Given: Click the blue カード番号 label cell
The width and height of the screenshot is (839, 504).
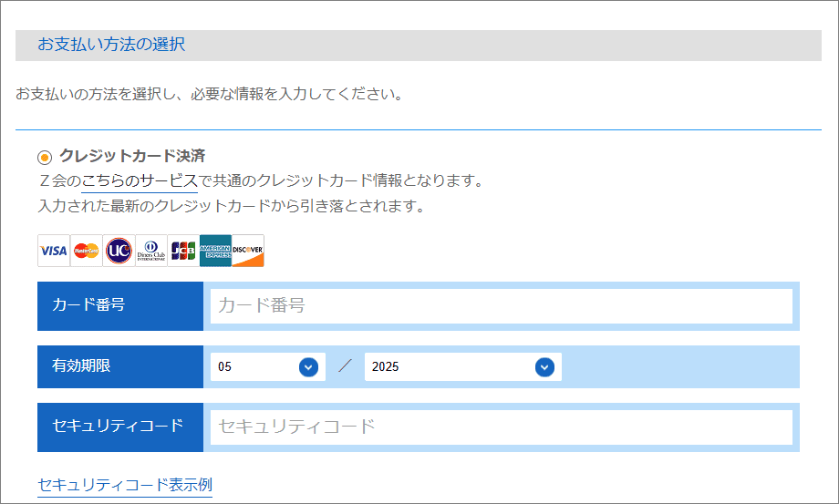Looking at the screenshot, I should [x=120, y=306].
